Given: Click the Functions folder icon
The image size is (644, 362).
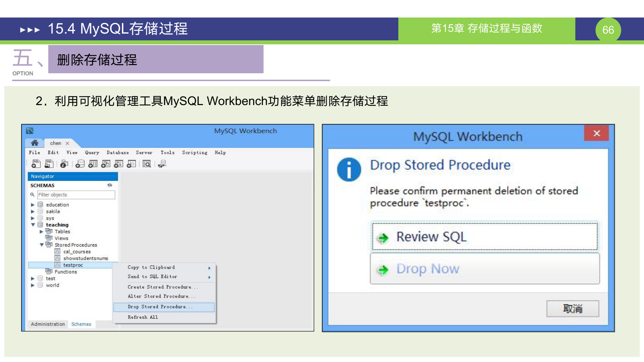Looking at the screenshot, I should 49,272.
